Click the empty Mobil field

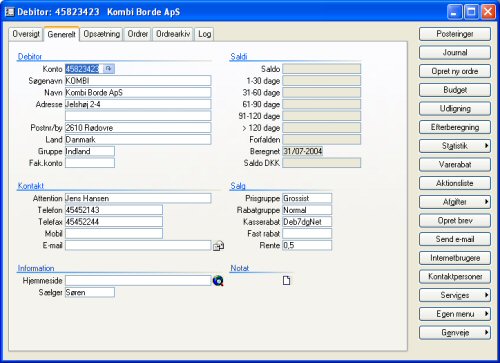point(114,233)
